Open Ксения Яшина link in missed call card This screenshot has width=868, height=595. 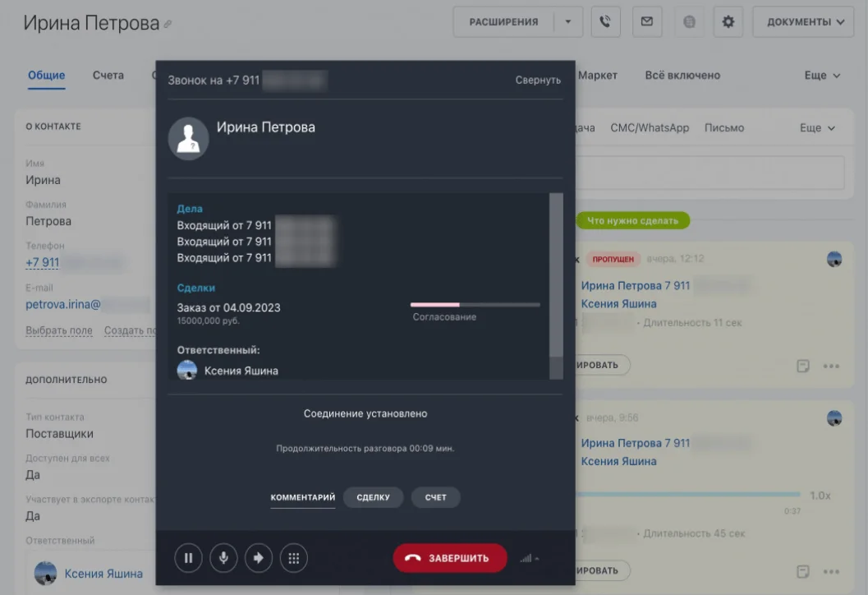pyautogui.click(x=618, y=303)
